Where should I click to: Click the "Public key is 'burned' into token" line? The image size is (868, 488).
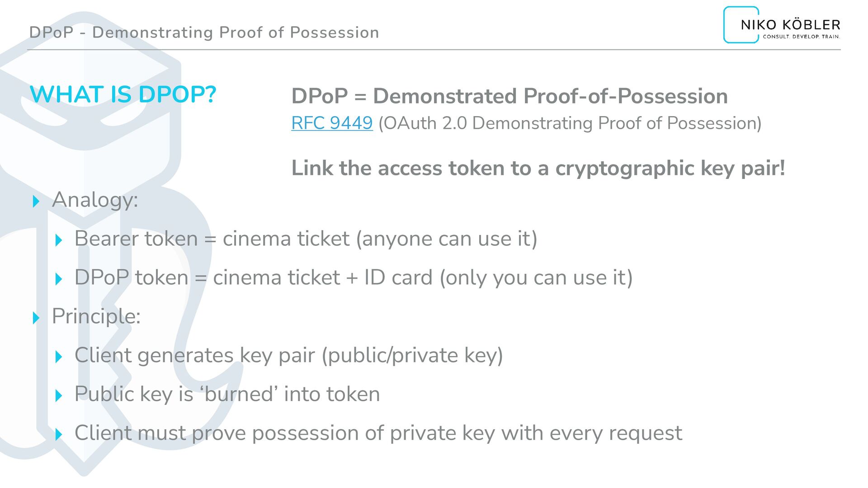tap(227, 394)
